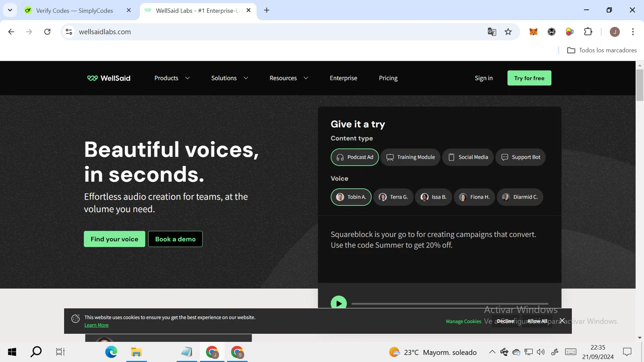Expand the Solutions menu
Viewport: 644px width, 362px height.
229,78
